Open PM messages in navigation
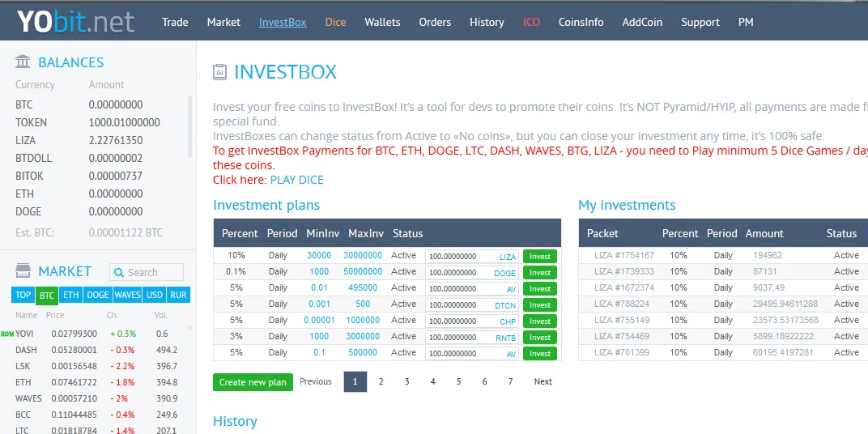 [746, 22]
